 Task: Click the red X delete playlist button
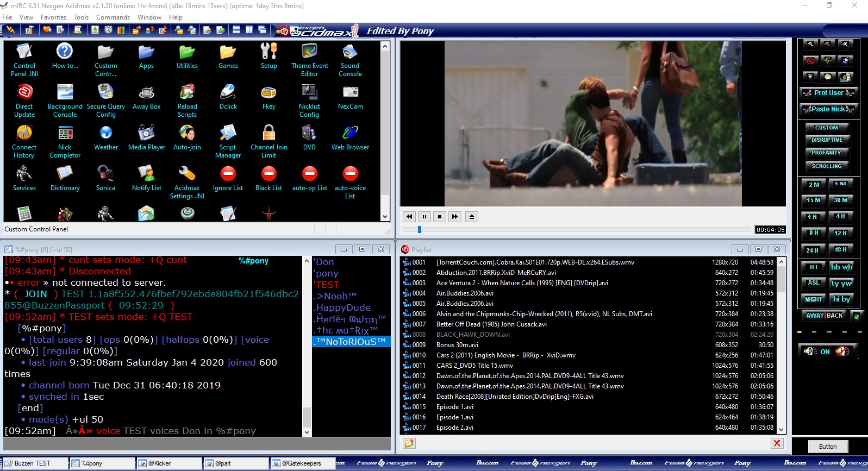(777, 443)
